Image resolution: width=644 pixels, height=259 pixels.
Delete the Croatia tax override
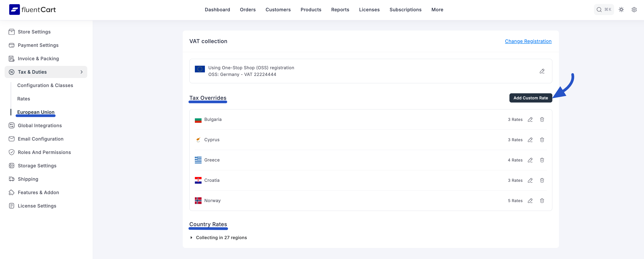[x=542, y=180]
